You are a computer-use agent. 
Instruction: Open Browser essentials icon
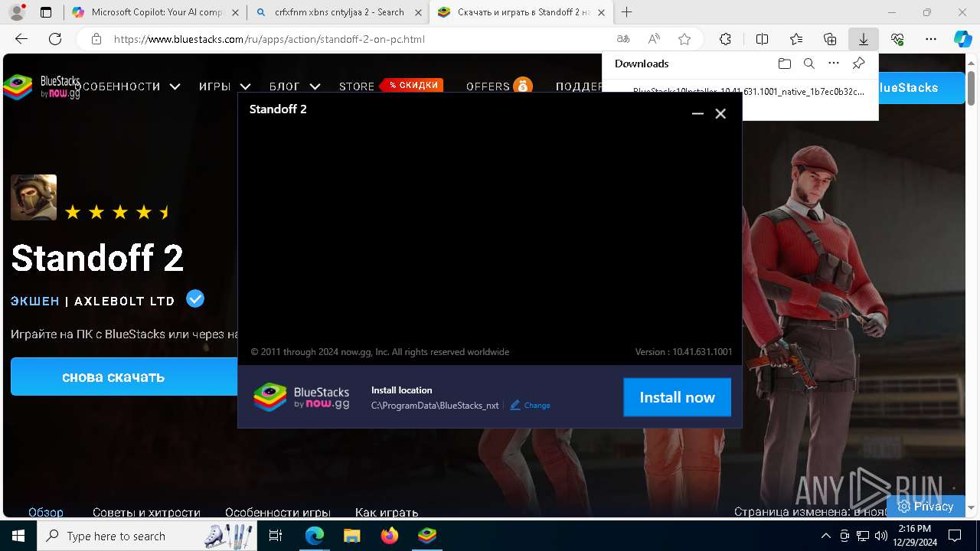pyautogui.click(x=897, y=39)
